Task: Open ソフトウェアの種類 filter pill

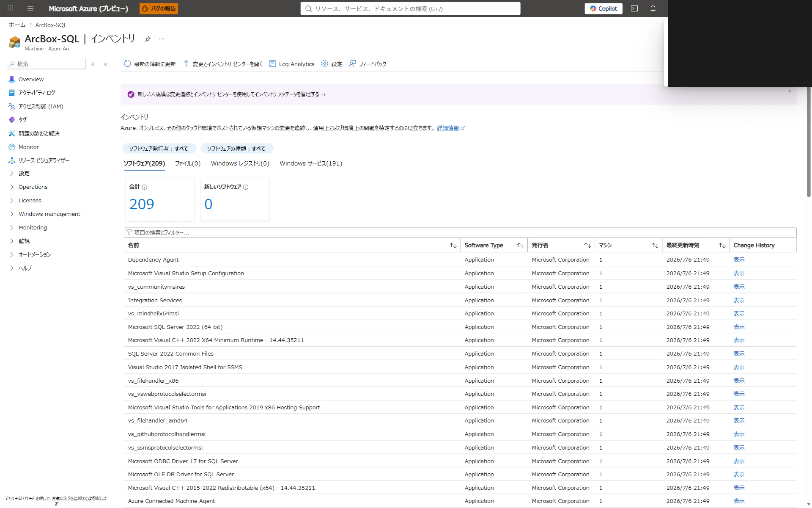Action: [236, 149]
